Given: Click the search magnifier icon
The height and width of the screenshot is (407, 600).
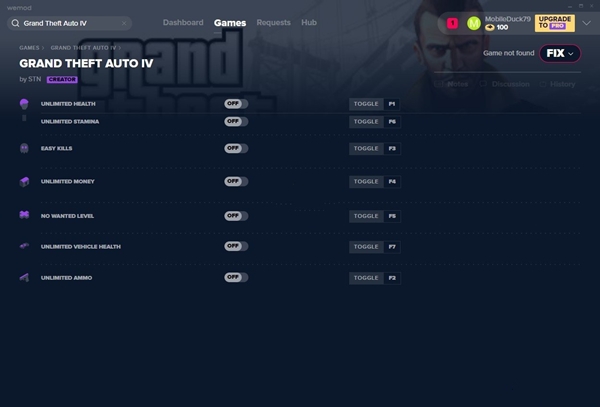Looking at the screenshot, I should pos(15,23).
